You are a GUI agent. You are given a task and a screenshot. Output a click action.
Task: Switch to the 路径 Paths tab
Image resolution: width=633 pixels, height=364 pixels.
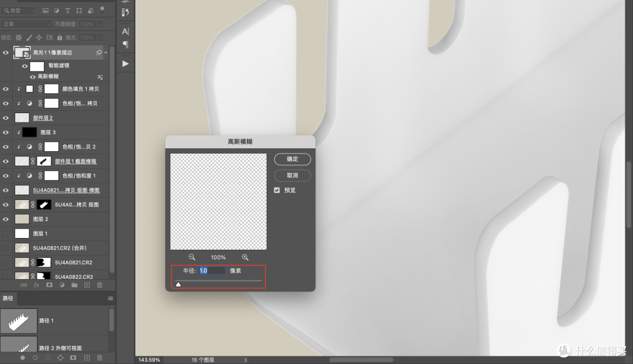click(x=8, y=298)
